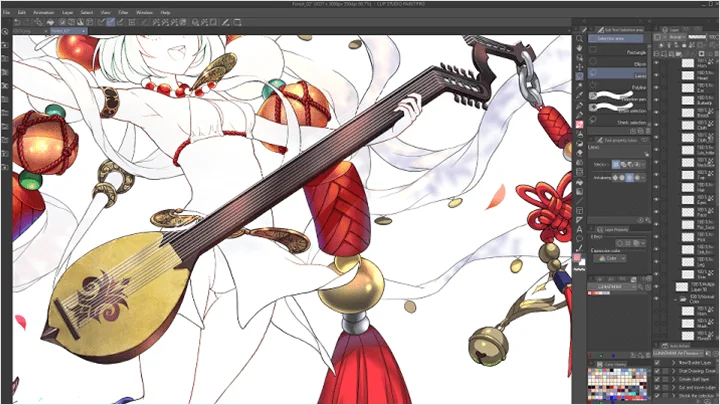
Task: Select the Hair layer thumbnail
Action: tap(687, 187)
